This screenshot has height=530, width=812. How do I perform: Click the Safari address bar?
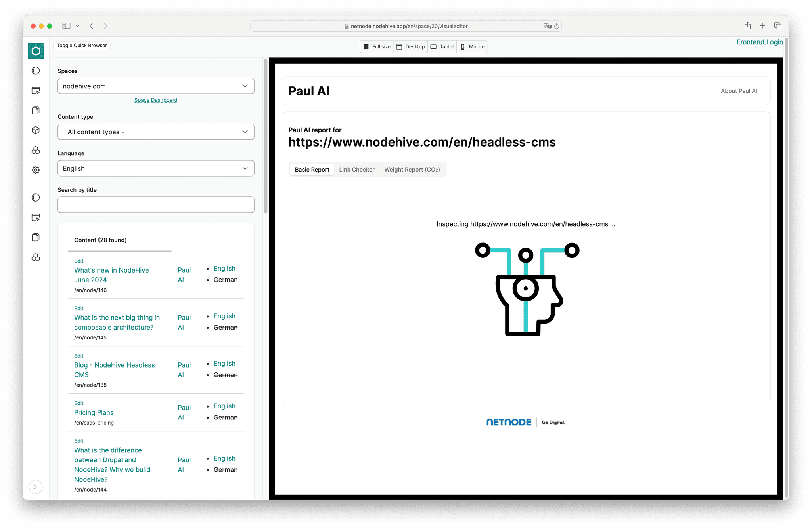point(406,26)
